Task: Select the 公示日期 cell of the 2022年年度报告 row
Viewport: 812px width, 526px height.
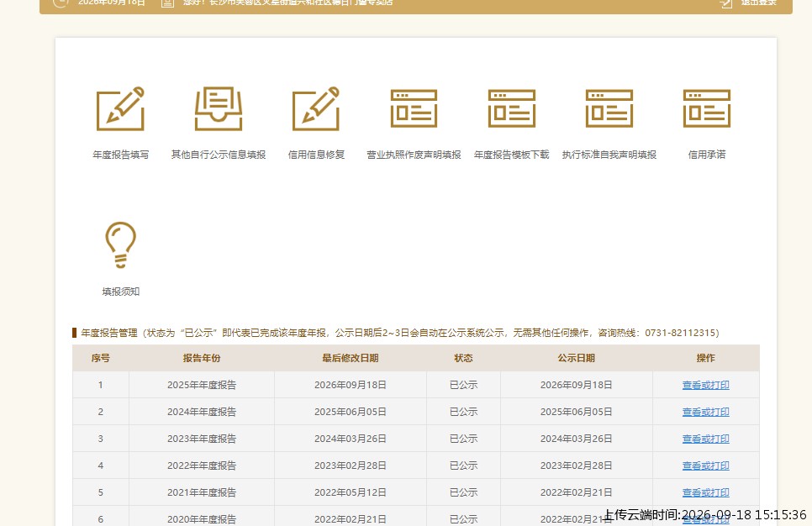Action: point(577,466)
